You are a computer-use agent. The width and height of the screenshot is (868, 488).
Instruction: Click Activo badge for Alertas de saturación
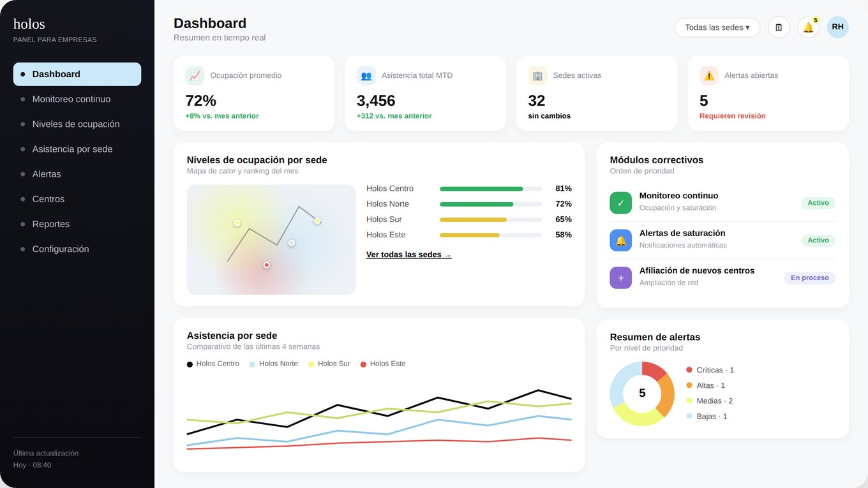818,240
